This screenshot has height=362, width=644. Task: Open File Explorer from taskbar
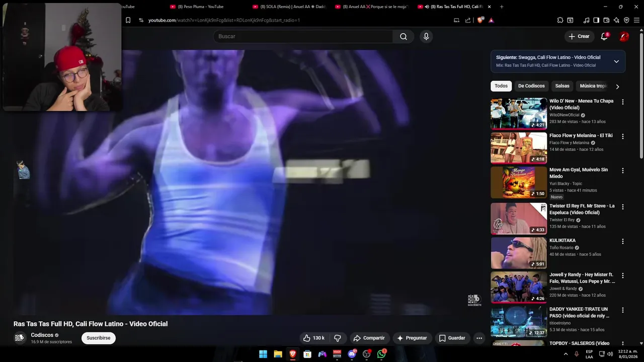click(x=278, y=354)
